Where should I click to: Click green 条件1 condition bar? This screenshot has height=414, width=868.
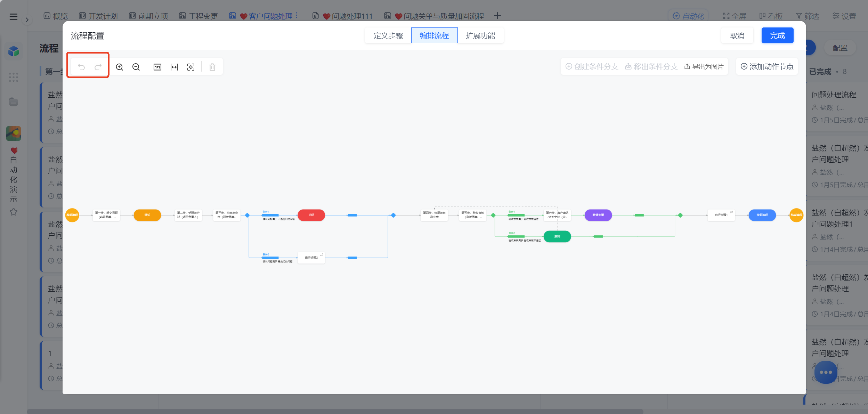coord(516,215)
